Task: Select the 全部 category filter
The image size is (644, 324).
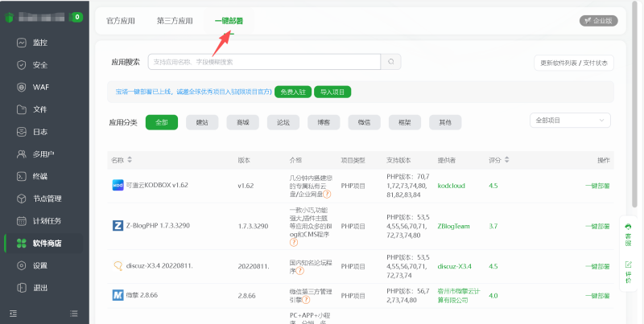Action: point(162,122)
